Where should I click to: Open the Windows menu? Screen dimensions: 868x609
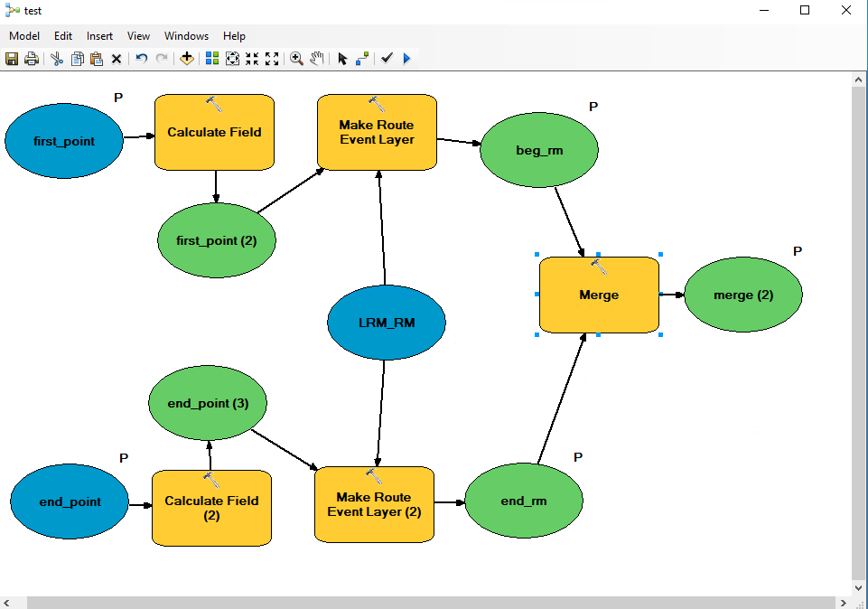pos(187,36)
